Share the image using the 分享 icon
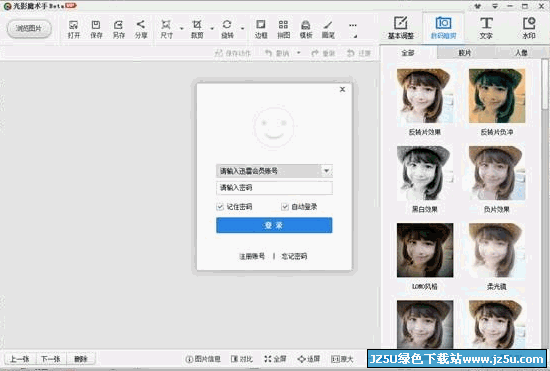550x371 pixels. 141,29
